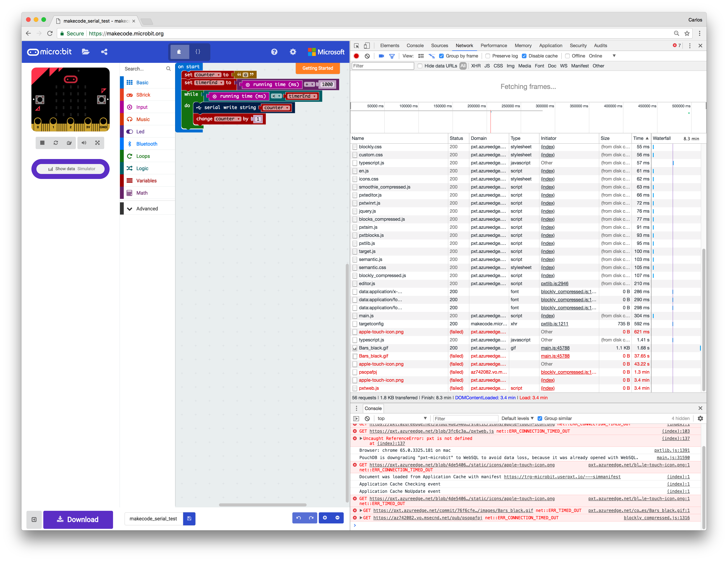Image resolution: width=728 pixels, height=561 pixels.
Task: Click the share project icon
Action: tap(104, 52)
